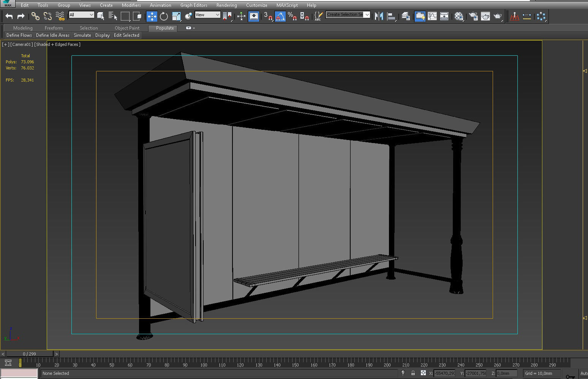This screenshot has width=588, height=379.
Task: Click the Redo arrow icon
Action: (21, 16)
